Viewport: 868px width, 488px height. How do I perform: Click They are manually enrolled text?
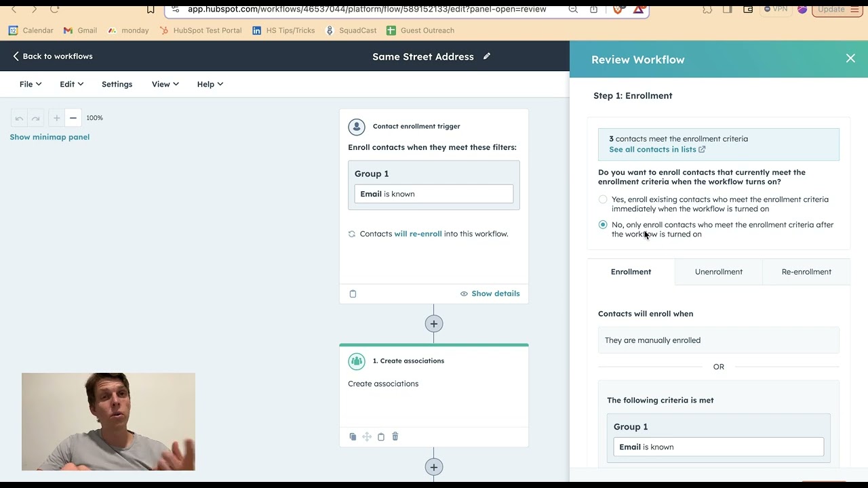click(652, 340)
